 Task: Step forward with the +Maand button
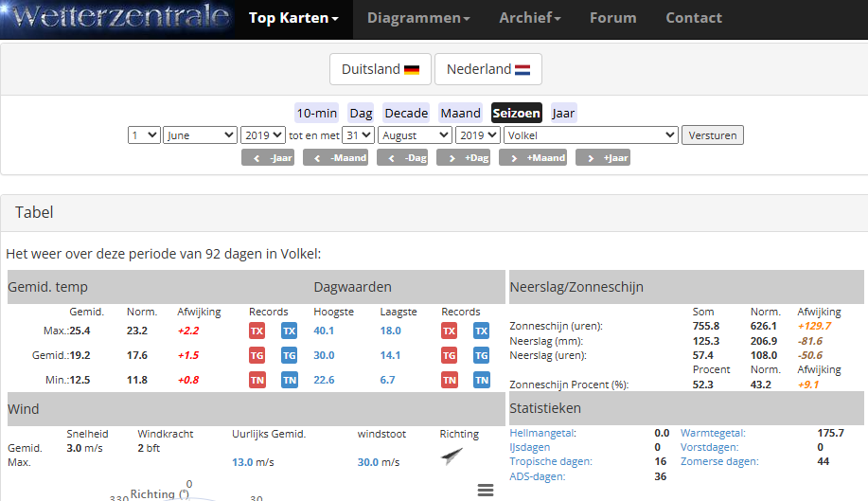point(538,158)
